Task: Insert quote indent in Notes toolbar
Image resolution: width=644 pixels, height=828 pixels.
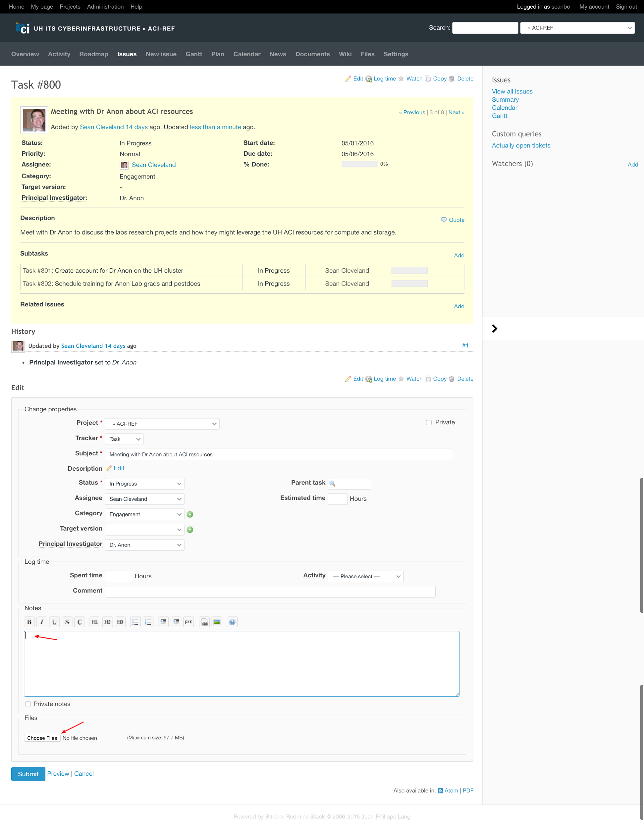Action: click(x=163, y=622)
